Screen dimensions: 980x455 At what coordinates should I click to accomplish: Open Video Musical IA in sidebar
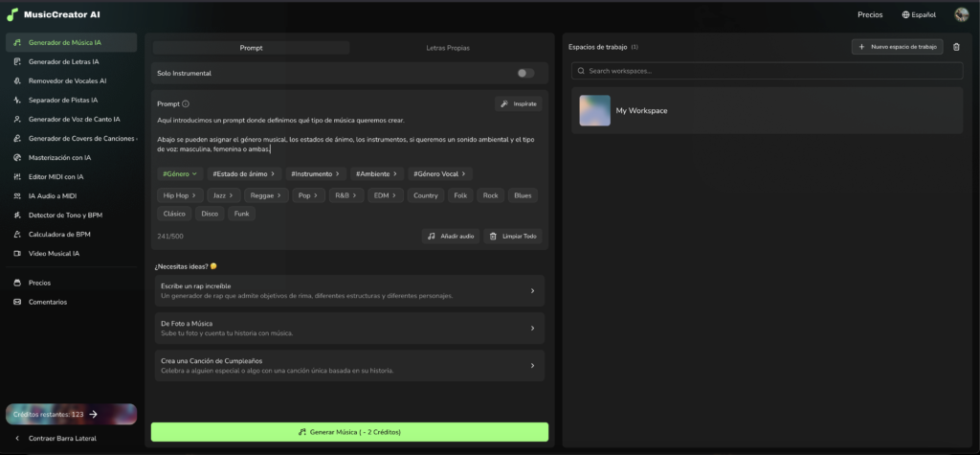54,254
